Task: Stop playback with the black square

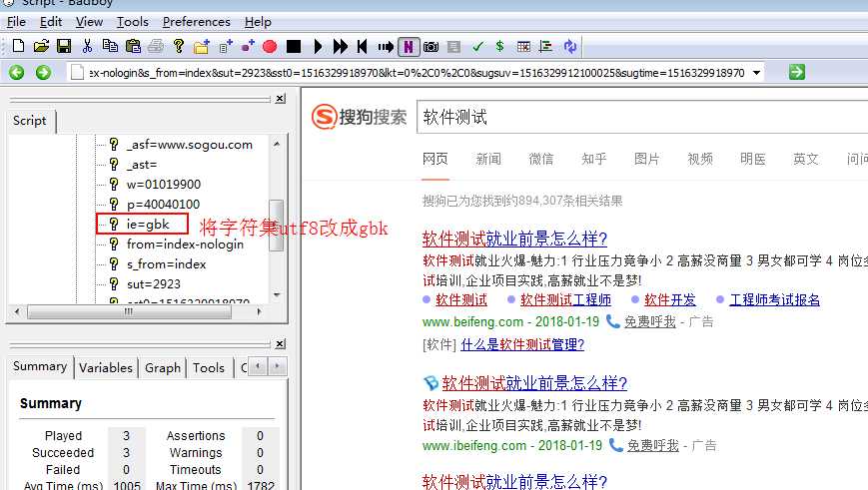Action: coord(294,47)
